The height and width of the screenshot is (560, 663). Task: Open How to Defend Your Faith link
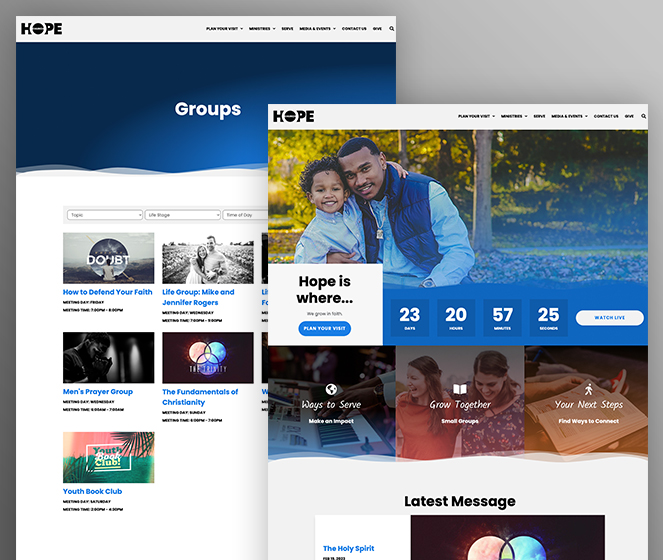(107, 292)
